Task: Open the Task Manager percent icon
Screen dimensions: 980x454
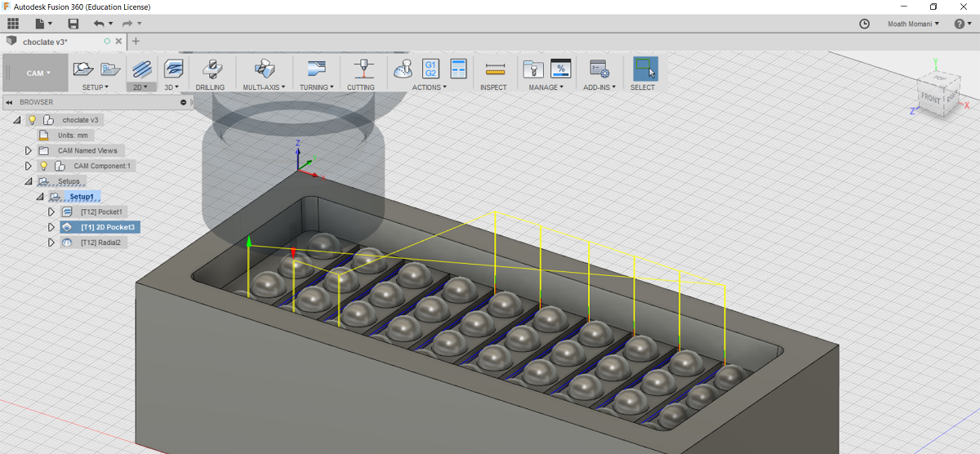Action: point(561,69)
